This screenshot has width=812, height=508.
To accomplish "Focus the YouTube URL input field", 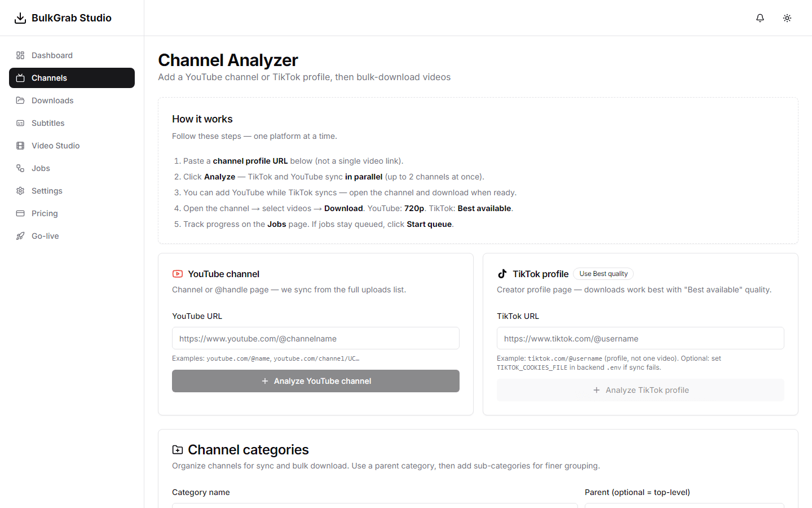I will (x=316, y=338).
